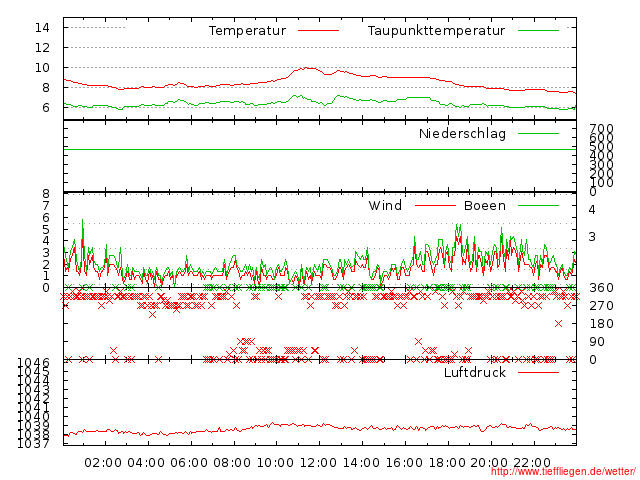Click the 12:00 time axis label

[x=318, y=463]
